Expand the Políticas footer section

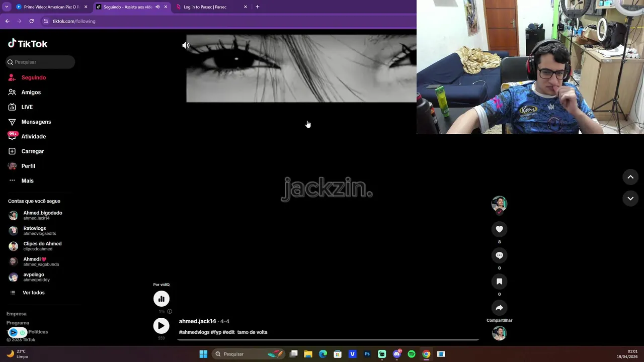click(38, 332)
